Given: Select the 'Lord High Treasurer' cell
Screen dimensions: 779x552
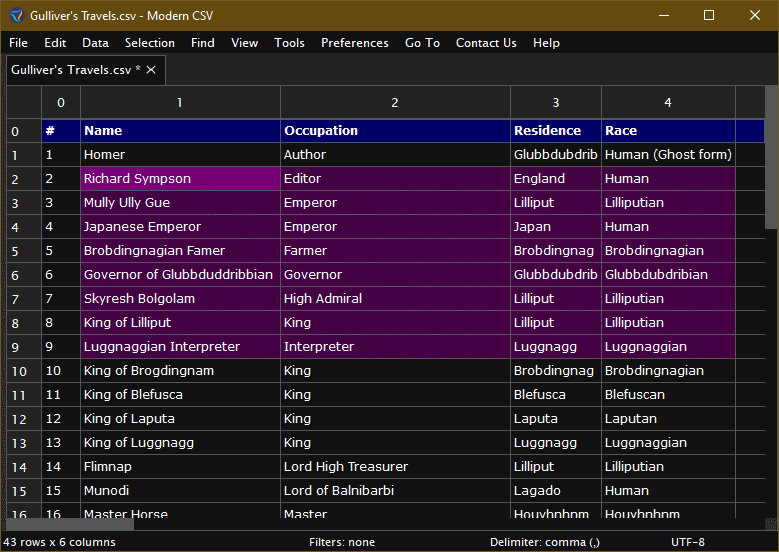Looking at the screenshot, I should (395, 467).
